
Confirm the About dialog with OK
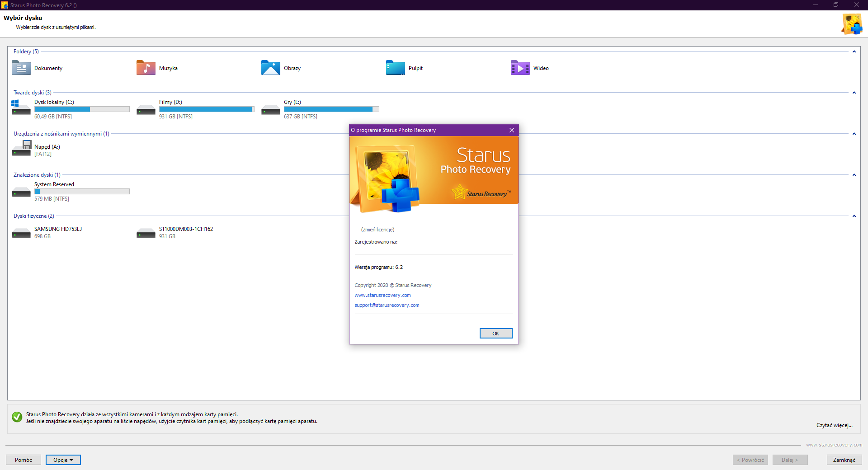click(496, 333)
